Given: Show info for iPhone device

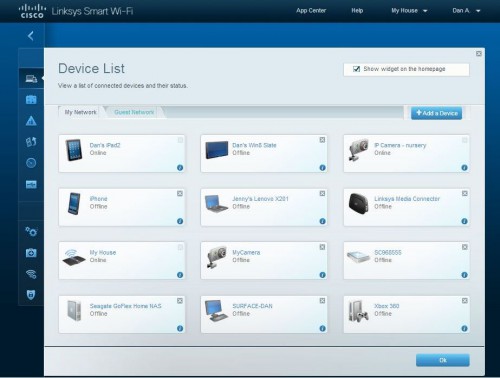Looking at the screenshot, I should point(180,221).
